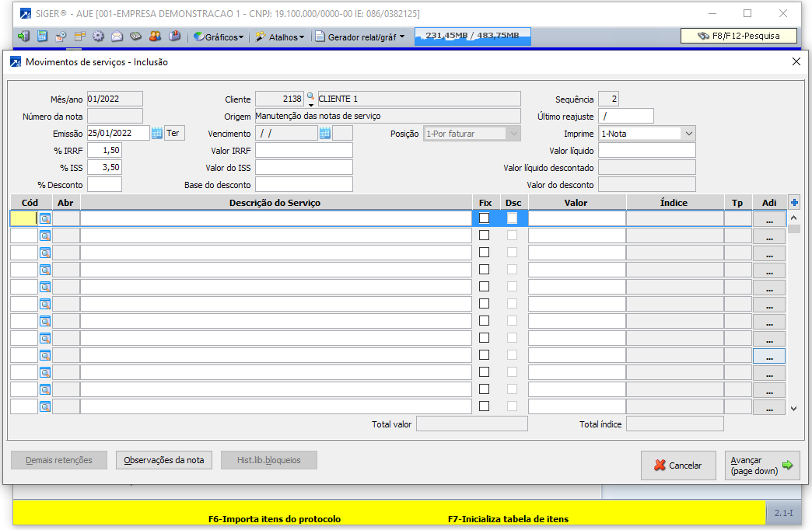
Task: Click the Demais retenções button
Action: 59,460
